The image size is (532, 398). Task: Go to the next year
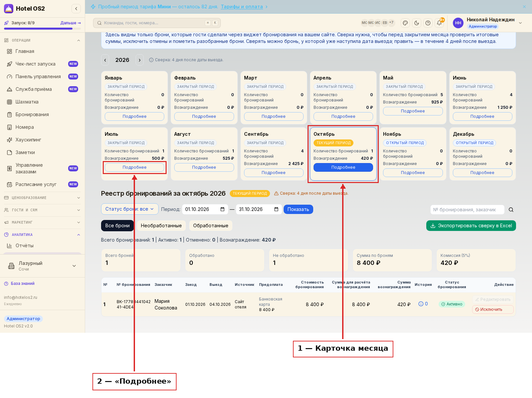coord(140,60)
